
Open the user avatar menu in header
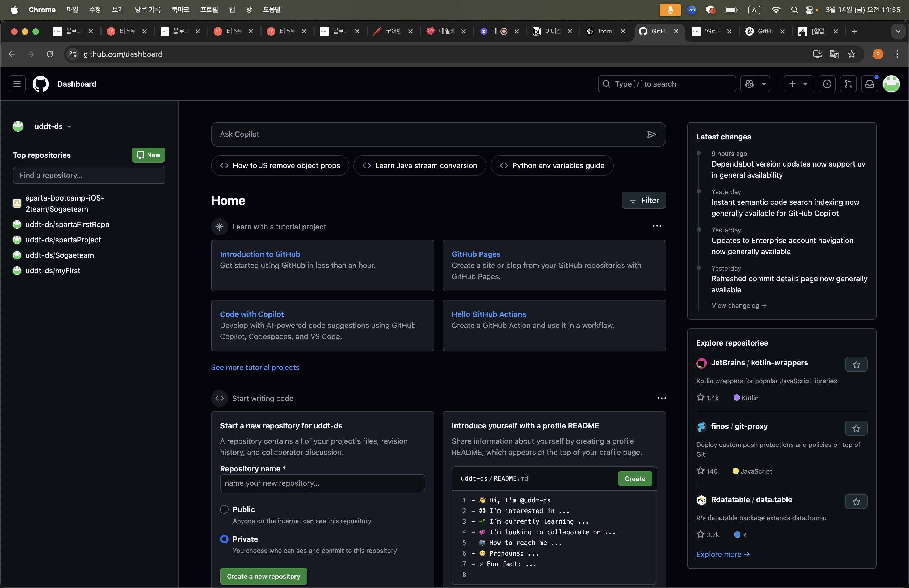coord(891,84)
